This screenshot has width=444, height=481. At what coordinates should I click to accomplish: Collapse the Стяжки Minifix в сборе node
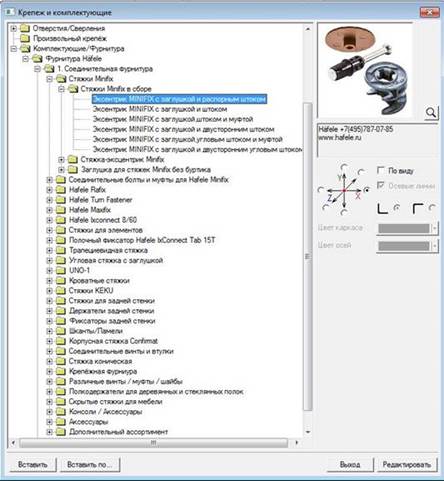tap(61, 89)
